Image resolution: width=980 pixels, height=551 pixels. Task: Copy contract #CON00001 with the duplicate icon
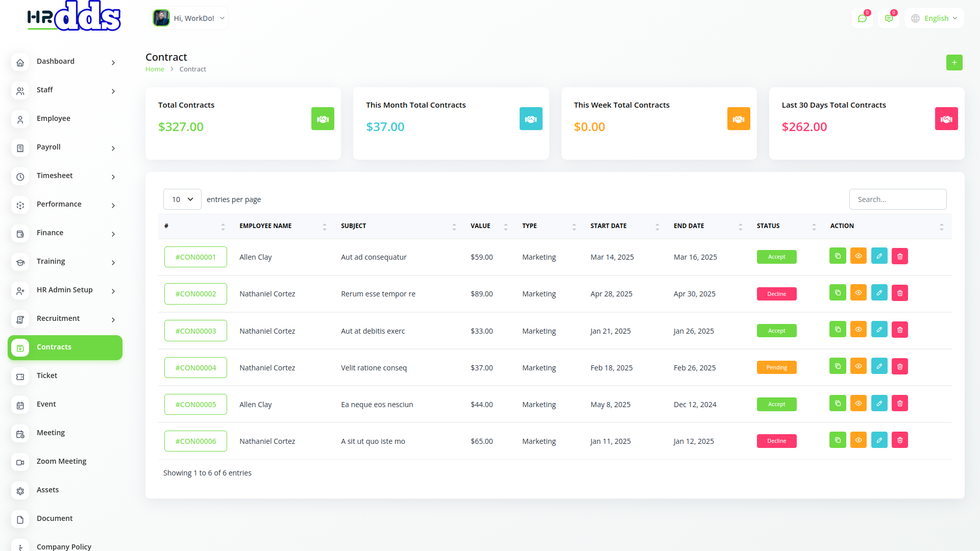pos(838,256)
